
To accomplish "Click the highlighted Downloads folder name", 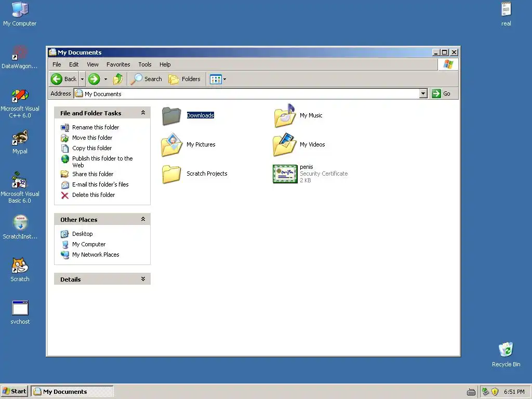I will coord(200,115).
